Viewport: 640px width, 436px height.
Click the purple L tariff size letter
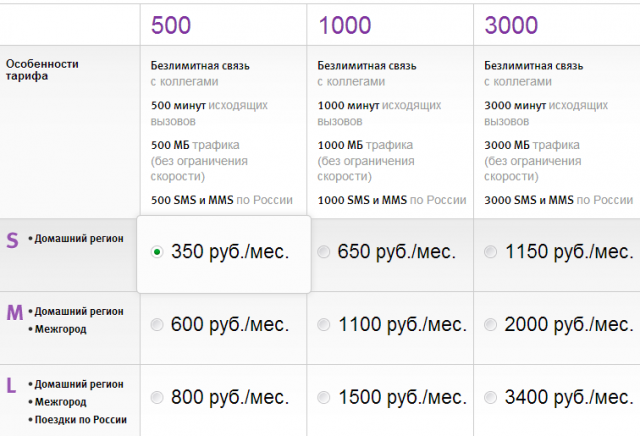12,384
